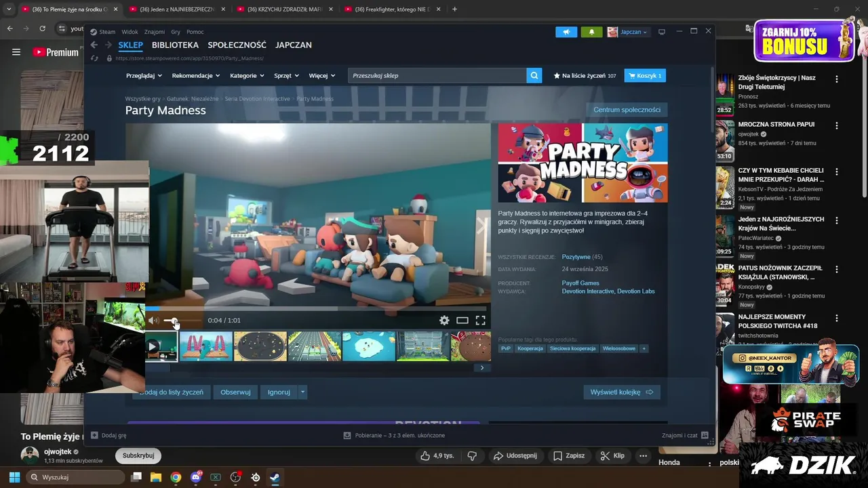Subscribe to ojwojtek with Subskrybuj
Screen dimensions: 868x488
coord(138,455)
